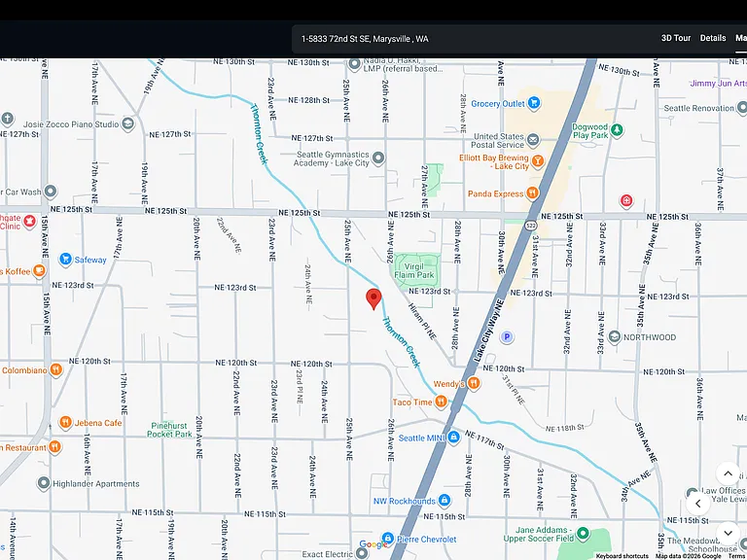Select the Car Wash marker icon
Image resolution: width=747 pixels, height=560 pixels.
[51, 192]
